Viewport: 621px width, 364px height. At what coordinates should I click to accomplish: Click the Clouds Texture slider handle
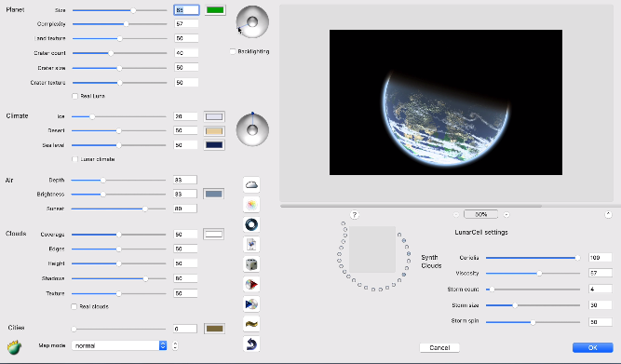tap(119, 294)
